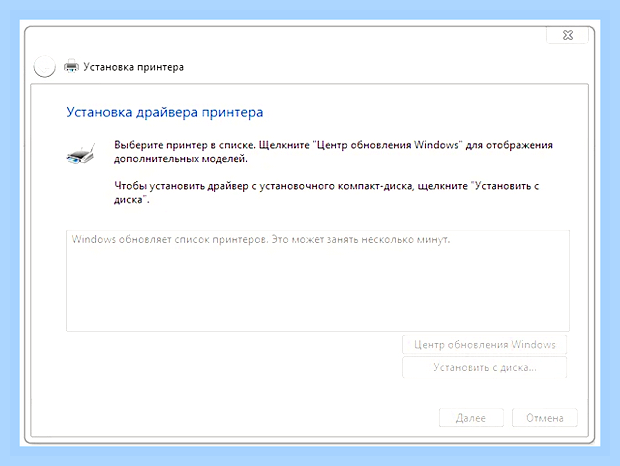
Task: Click the Установка драйвера принтера heading
Action: pos(164,112)
